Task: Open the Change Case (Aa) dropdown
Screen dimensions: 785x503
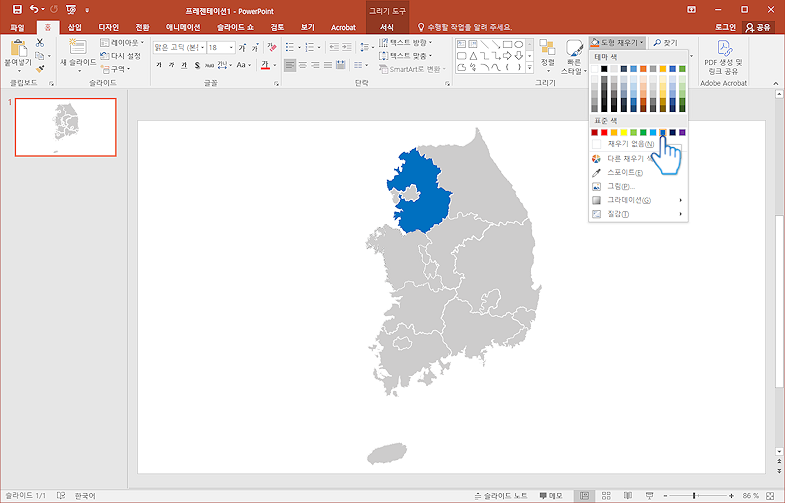Action: pyautogui.click(x=243, y=65)
